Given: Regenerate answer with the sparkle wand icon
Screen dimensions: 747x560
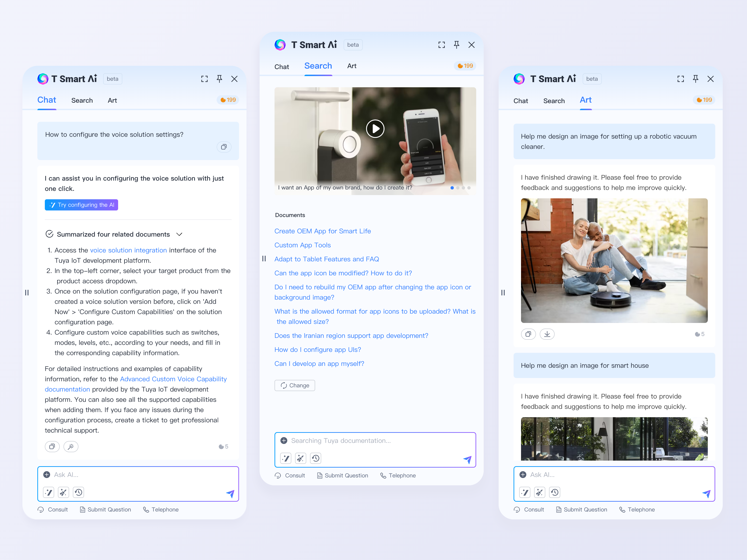Looking at the screenshot, I should pos(71,446).
